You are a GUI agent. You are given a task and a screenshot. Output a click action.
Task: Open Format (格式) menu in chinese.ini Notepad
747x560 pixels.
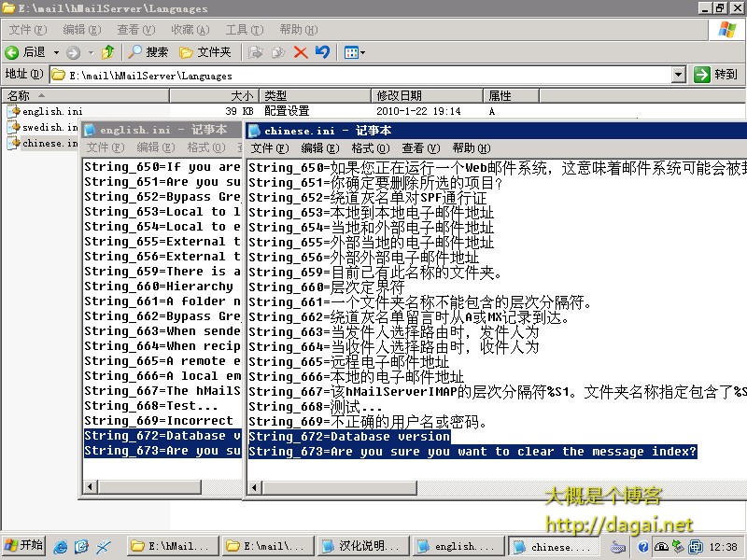point(371,148)
